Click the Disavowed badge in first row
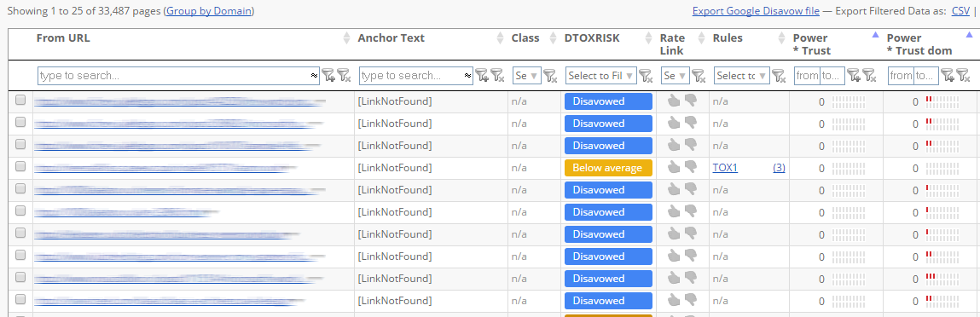Screen dimensions: 980x317 click(608, 101)
